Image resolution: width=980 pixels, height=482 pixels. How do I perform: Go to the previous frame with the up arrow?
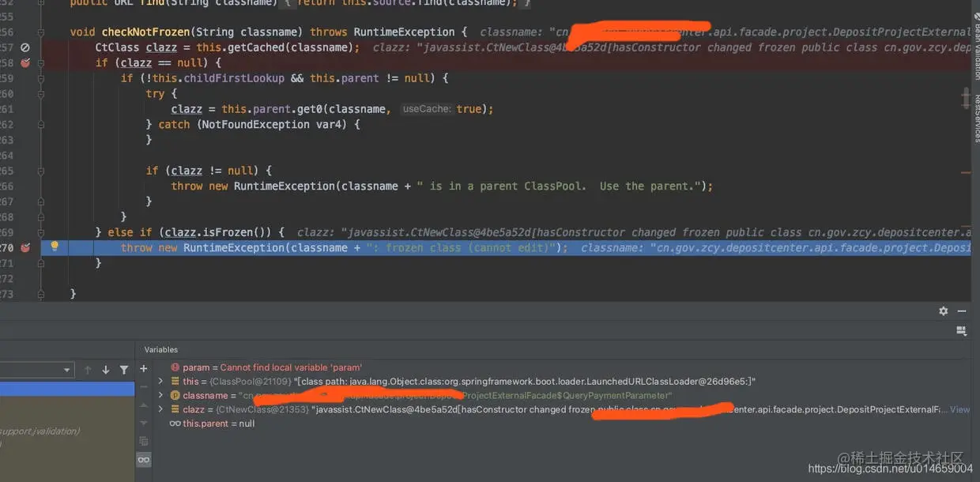(88, 370)
